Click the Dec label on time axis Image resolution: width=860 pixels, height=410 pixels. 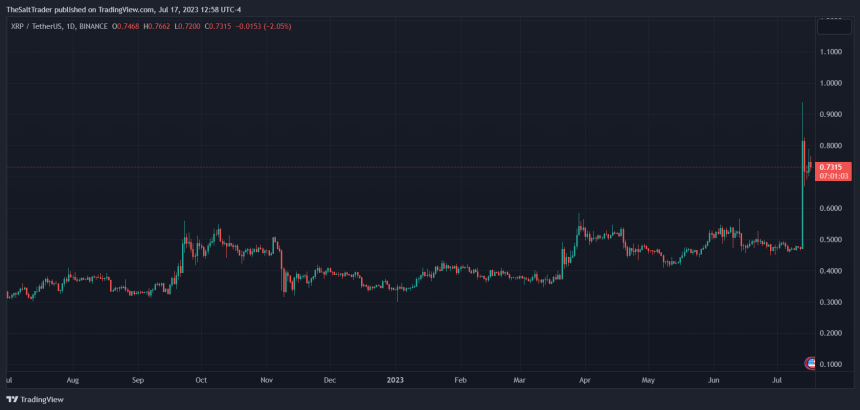330,379
